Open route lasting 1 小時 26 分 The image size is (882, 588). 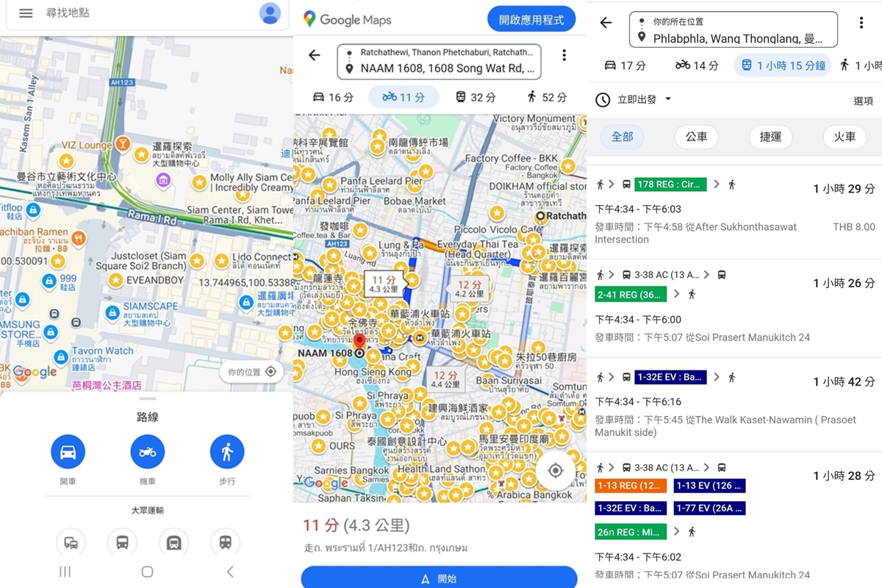[735, 308]
